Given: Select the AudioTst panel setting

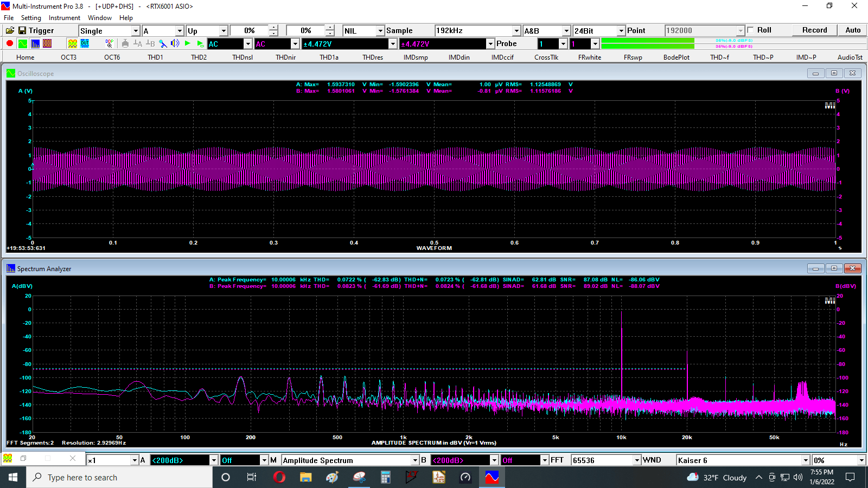Looking at the screenshot, I should tap(850, 57).
